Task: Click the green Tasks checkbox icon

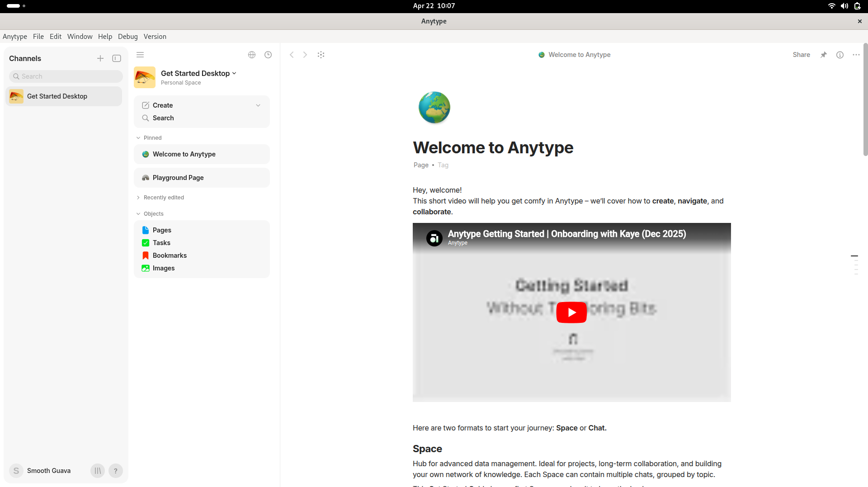Action: [x=146, y=243]
